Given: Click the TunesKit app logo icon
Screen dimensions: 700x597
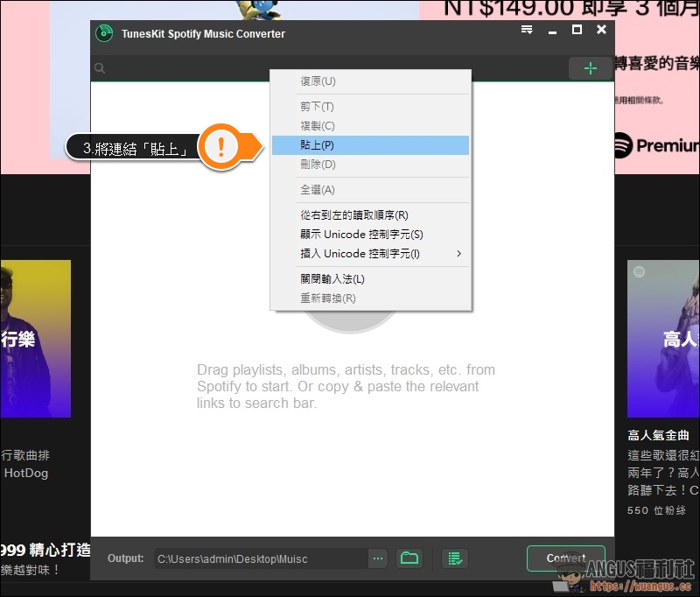Looking at the screenshot, I should coord(105,33).
